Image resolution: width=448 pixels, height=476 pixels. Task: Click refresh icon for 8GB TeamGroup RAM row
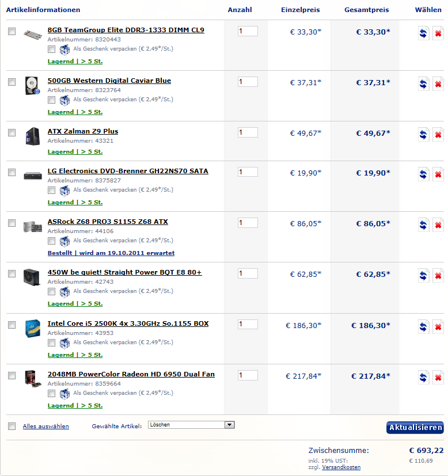423,33
